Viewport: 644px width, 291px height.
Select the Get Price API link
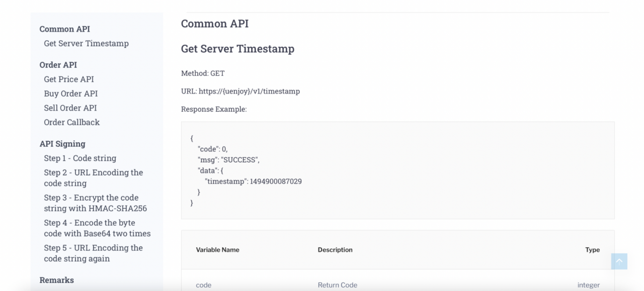click(x=69, y=79)
